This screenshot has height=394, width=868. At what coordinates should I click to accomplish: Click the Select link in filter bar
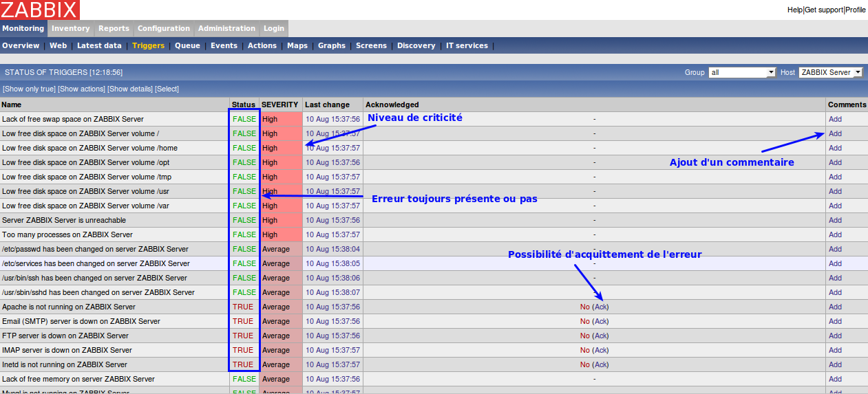(167, 89)
